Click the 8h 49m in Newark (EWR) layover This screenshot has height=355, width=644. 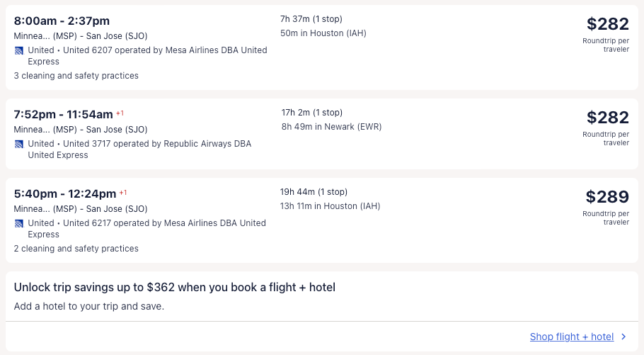[331, 127]
